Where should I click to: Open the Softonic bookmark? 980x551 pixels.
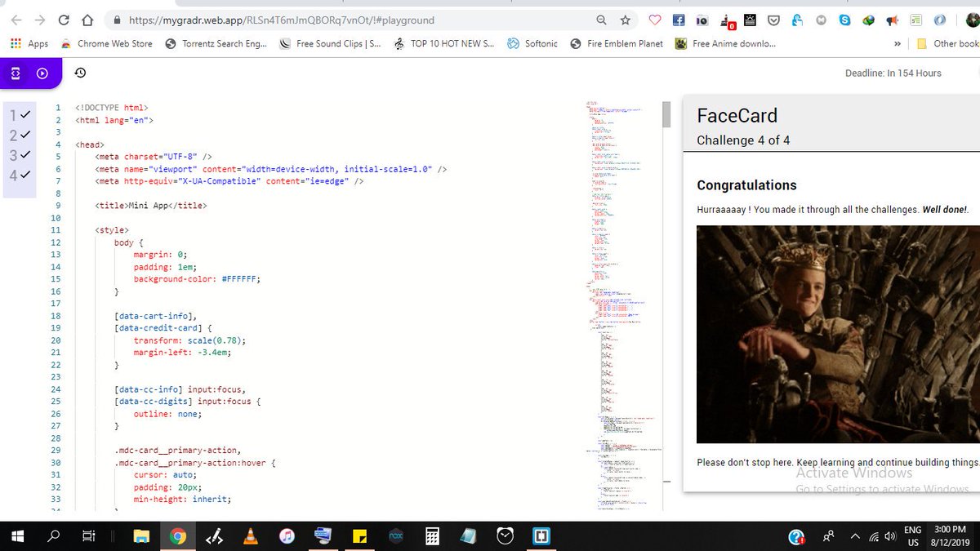pos(532,43)
